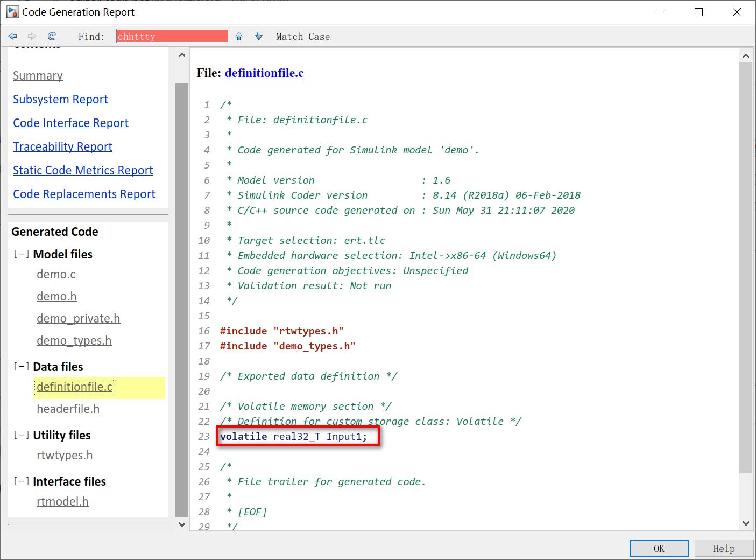Open rtwtypes.h utility file
The width and height of the screenshot is (756, 560).
point(65,456)
